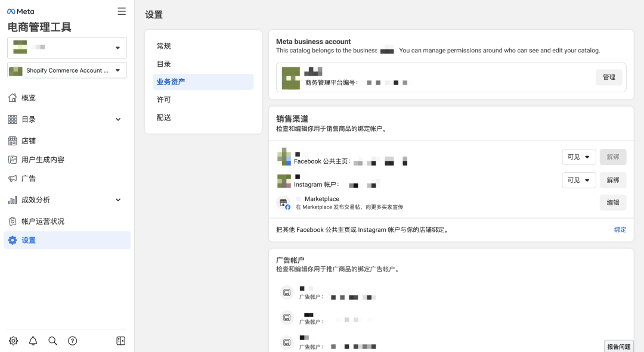Screen dimensions: 644x352
Task: Click the 报告问题 report problem button
Action: pos(618,346)
